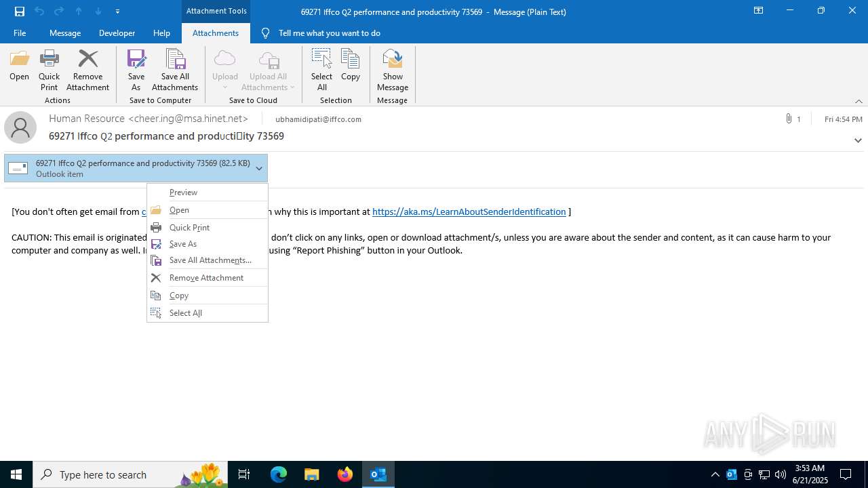Open the aka.ms LearnAboutSenderIdentification link
This screenshot has width=868, height=488.
[x=469, y=211]
